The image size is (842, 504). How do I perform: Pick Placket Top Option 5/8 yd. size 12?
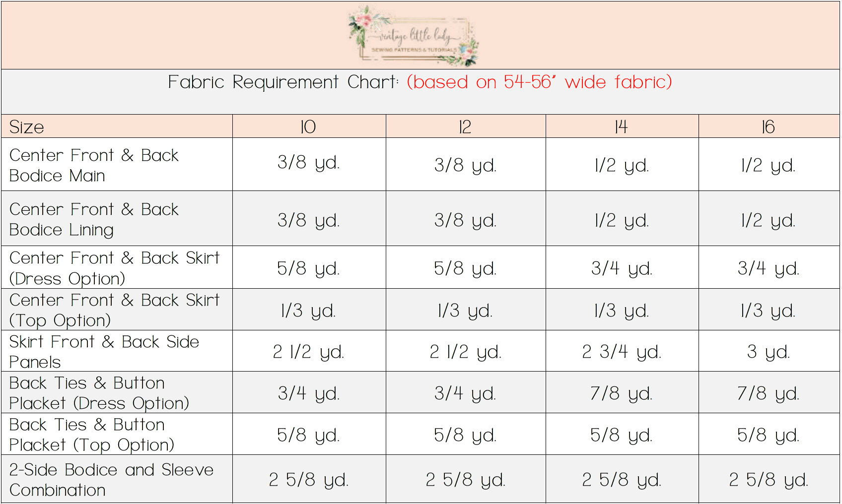pyautogui.click(x=465, y=435)
